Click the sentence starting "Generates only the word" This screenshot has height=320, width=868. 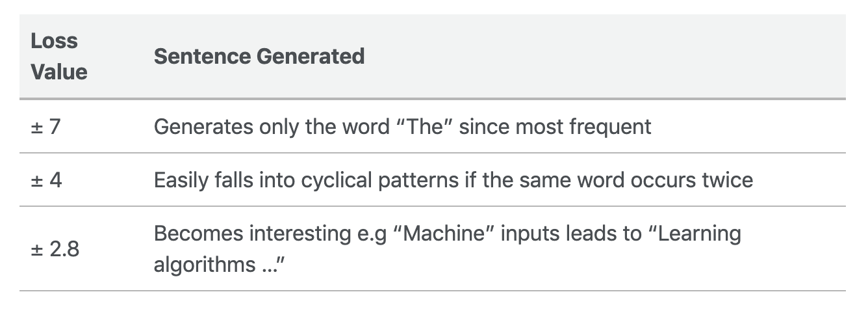point(402,126)
